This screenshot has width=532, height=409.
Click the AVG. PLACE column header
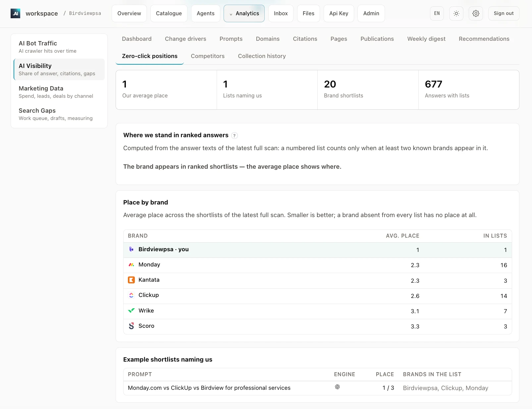[402, 236]
